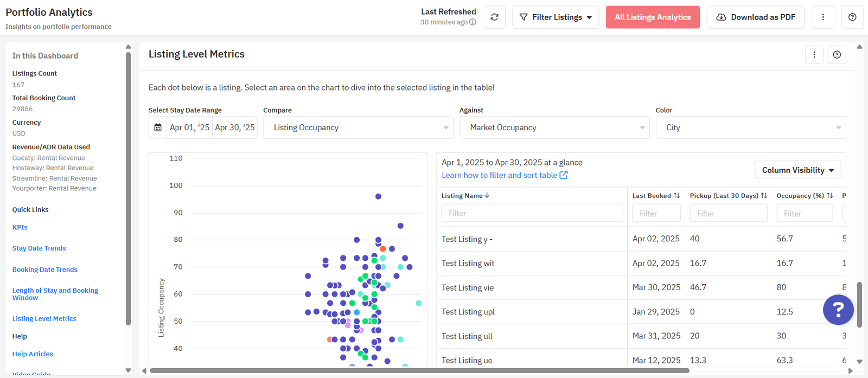Click 'Test Listing upl' row name
The height and width of the screenshot is (378, 868).
468,312
